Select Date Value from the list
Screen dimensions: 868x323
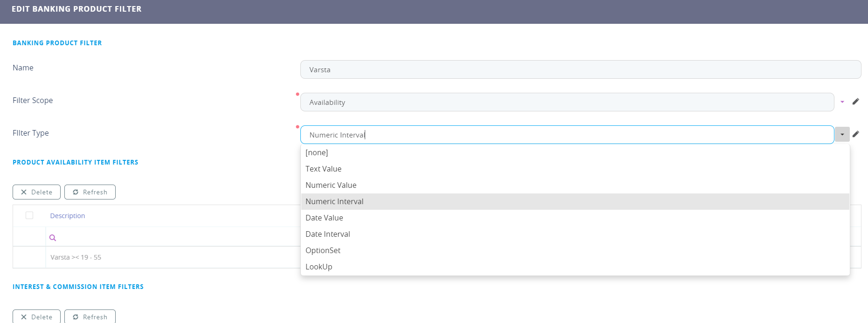point(324,218)
